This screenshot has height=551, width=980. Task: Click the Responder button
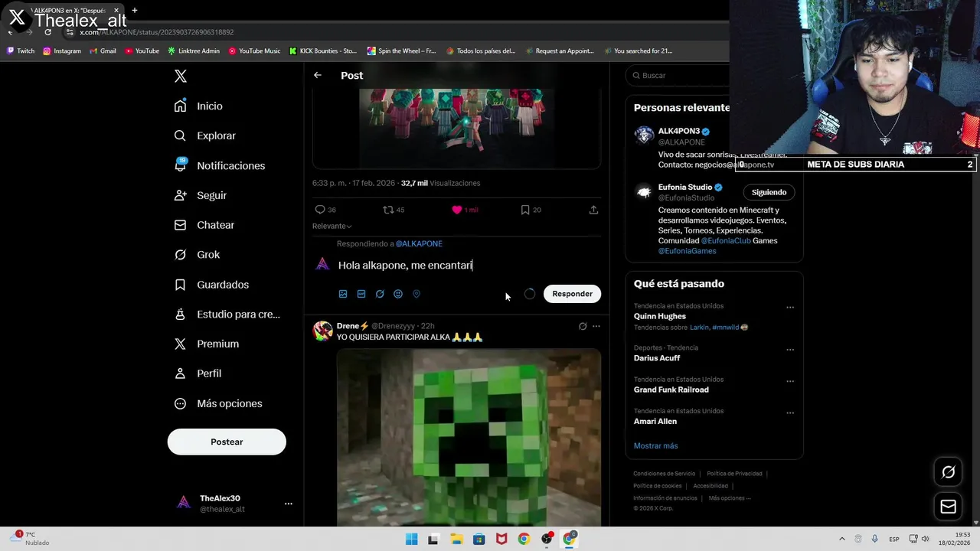(x=572, y=294)
